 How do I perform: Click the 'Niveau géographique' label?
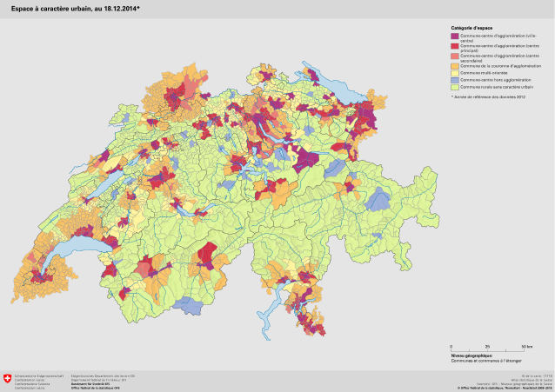tap(471, 355)
